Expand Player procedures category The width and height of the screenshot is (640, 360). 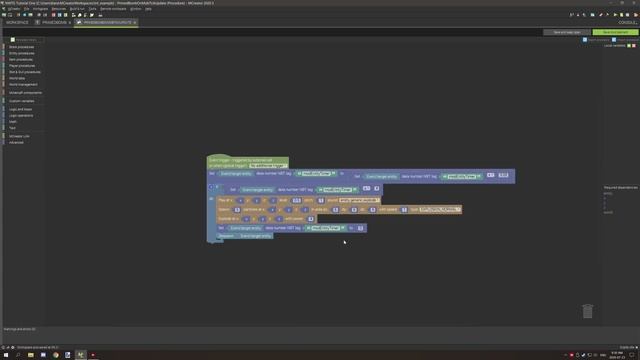pos(22,66)
